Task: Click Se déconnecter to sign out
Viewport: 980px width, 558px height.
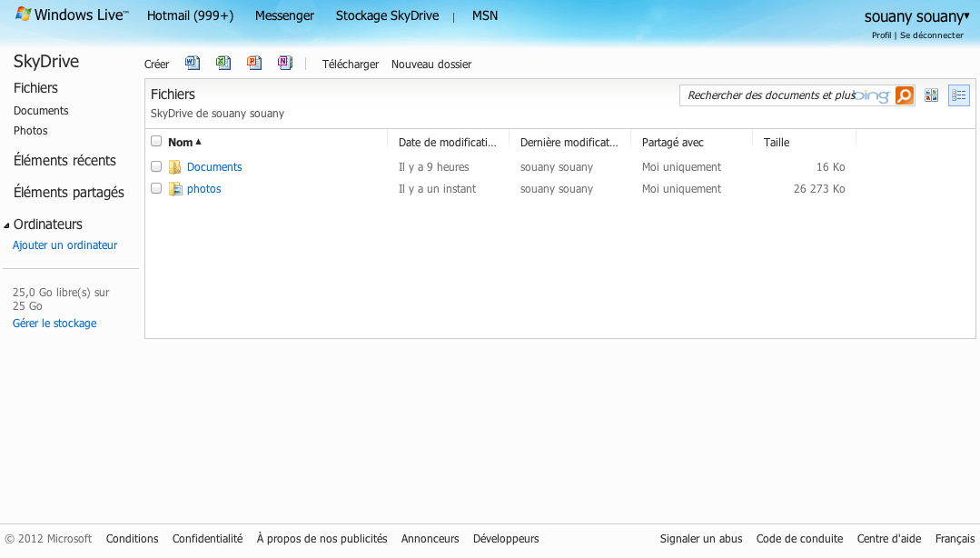Action: click(932, 35)
